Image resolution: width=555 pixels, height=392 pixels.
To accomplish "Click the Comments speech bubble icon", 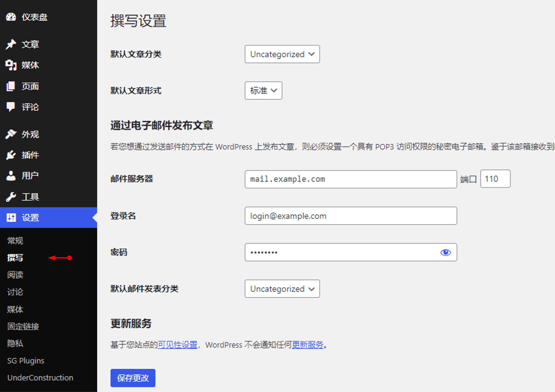I will pyautogui.click(x=11, y=107).
